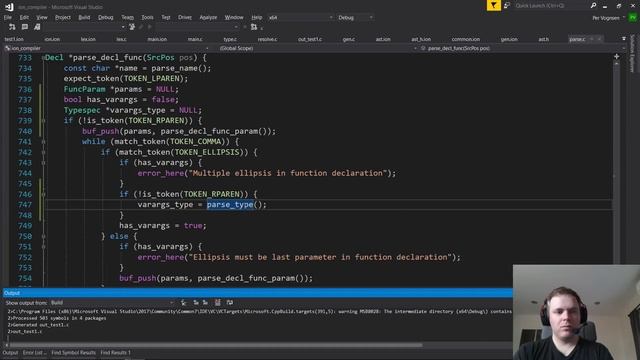This screenshot has height=360, width=640.
Task: Switch to the gen.ion tab
Action: tap(509, 39)
